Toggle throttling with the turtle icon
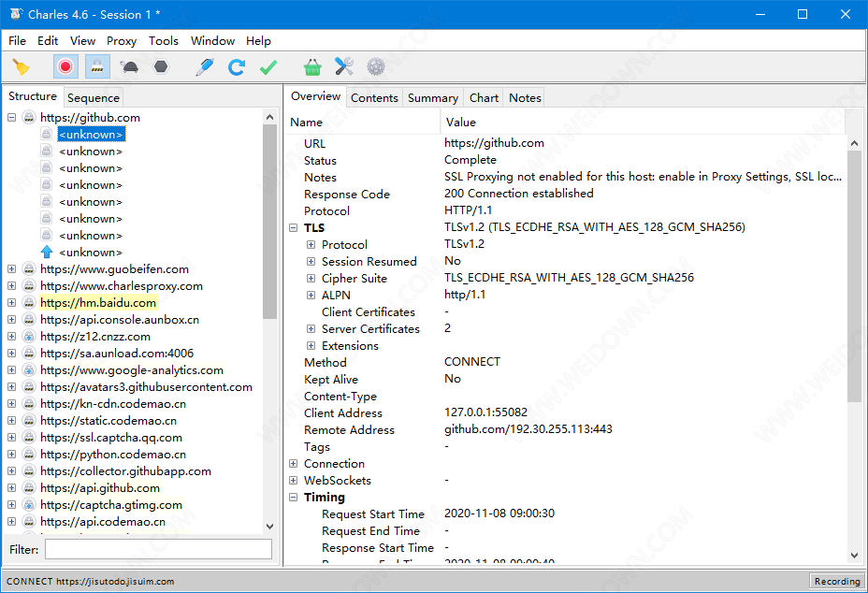Image resolution: width=868 pixels, height=593 pixels. point(129,67)
